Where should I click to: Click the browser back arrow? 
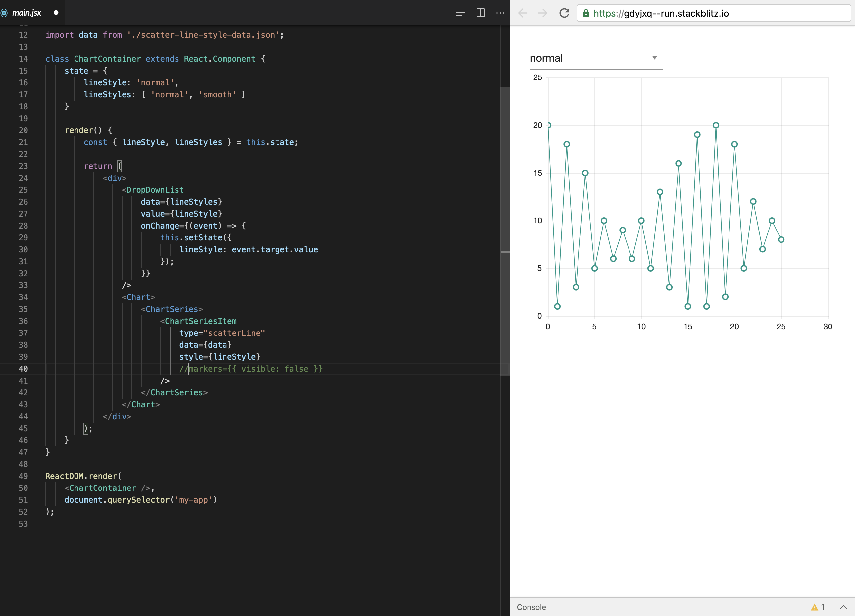(523, 13)
